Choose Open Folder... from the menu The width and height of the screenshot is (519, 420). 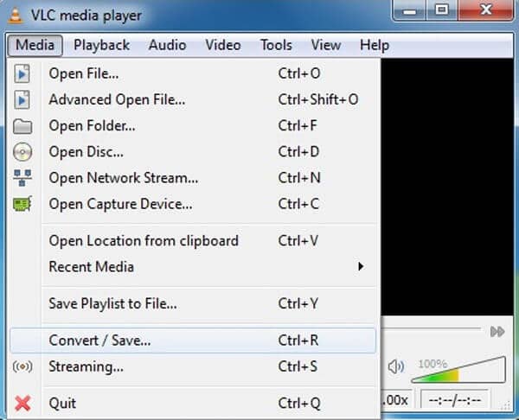point(193,126)
